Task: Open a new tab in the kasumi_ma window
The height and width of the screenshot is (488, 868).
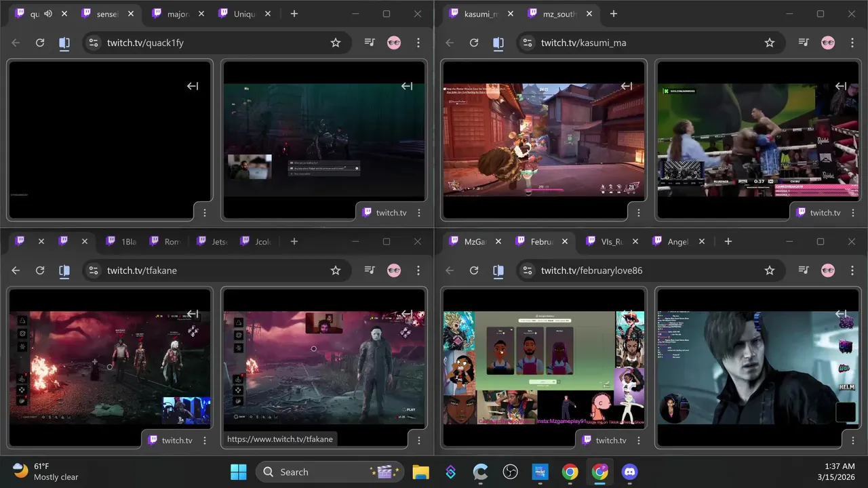Action: 614,14
